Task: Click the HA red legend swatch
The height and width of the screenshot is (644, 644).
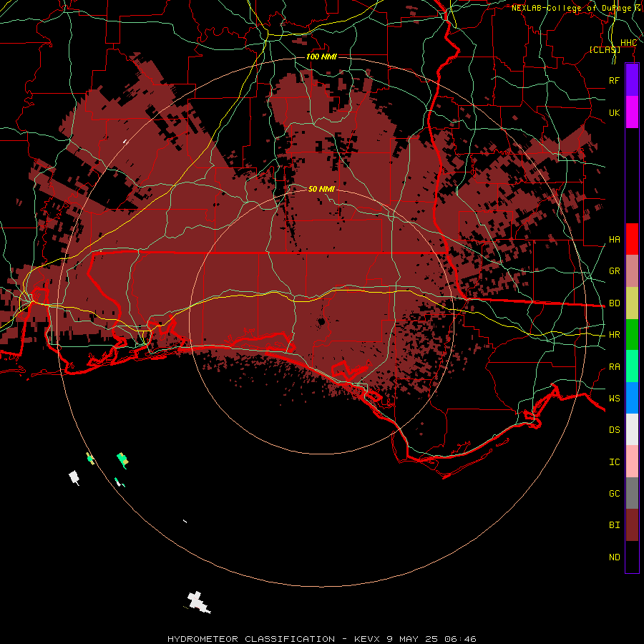Action: coord(632,239)
